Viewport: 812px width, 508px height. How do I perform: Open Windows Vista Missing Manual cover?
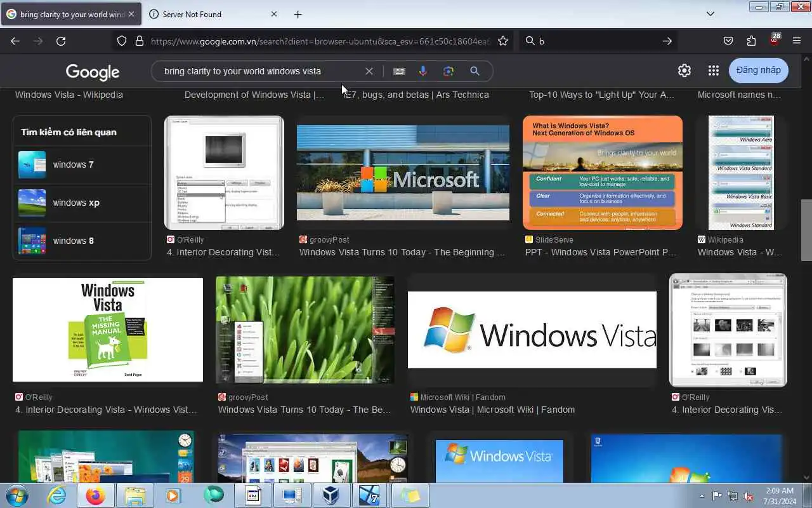coord(108,330)
